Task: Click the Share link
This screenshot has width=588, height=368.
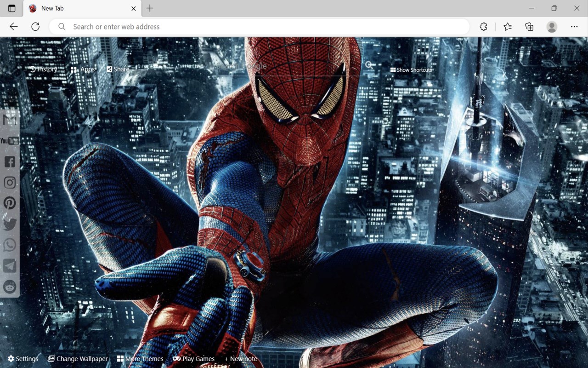Action: (118, 69)
